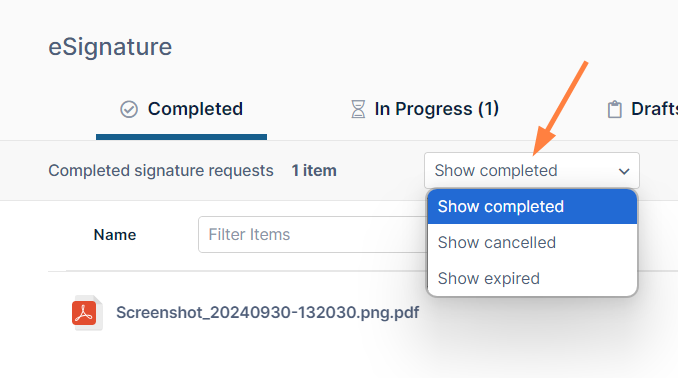Click the eSignature page heading
Screen dimensions: 678x378
[110, 47]
